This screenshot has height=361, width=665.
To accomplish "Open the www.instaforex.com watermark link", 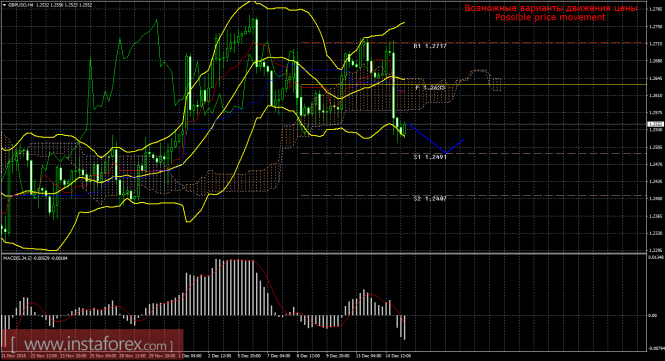I will 92,344.
